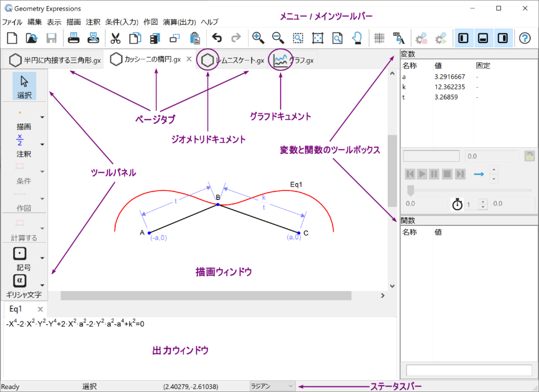Toggle the right panel visibility button
539x392 pixels.
(502, 38)
